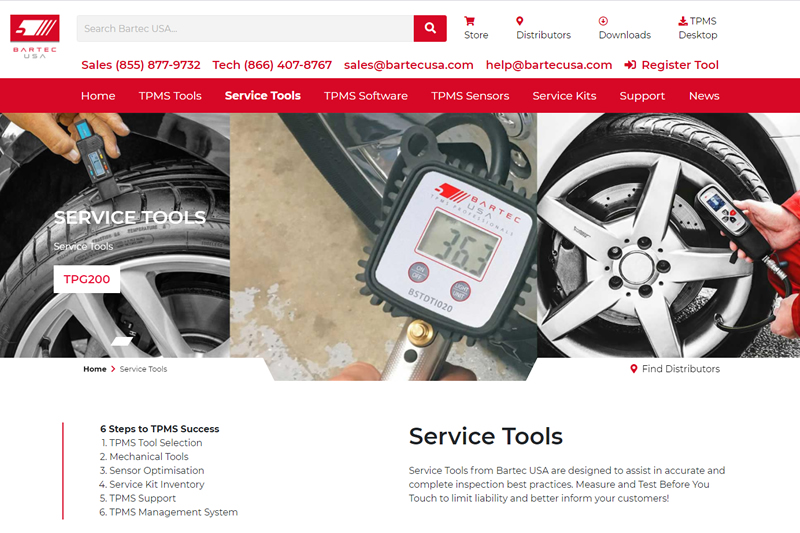Screen dimensions: 800x533
Task: Open 1. TPMS Tool Selection step
Action: tap(152, 443)
